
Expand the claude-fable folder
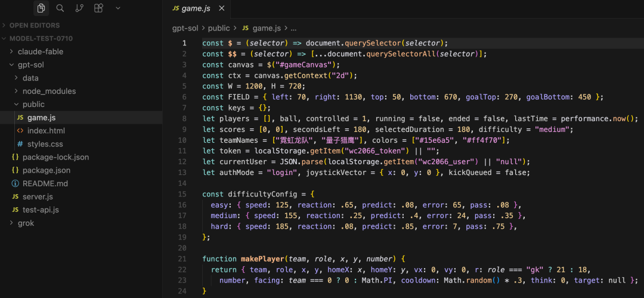[x=81, y=51]
